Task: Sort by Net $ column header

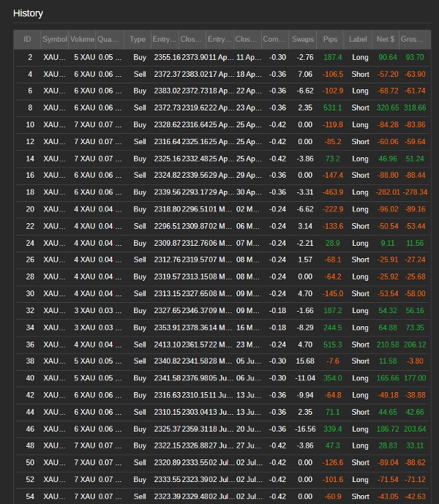Action: (x=386, y=40)
